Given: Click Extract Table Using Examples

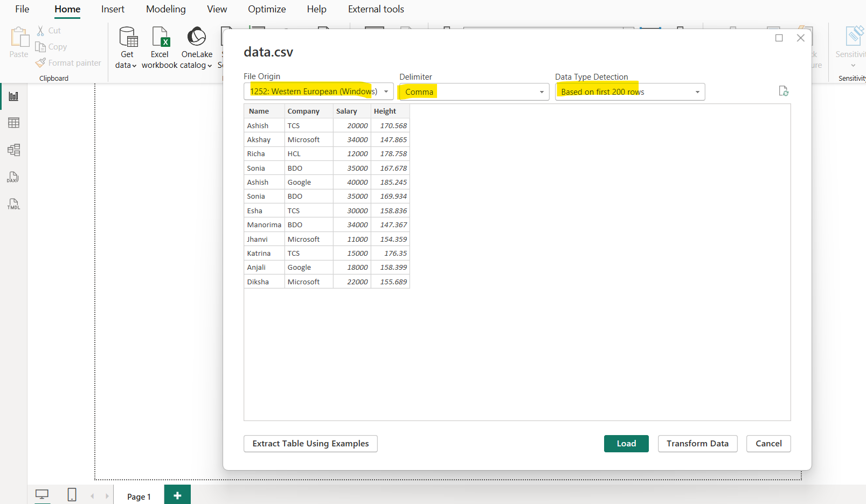Looking at the screenshot, I should pos(310,443).
